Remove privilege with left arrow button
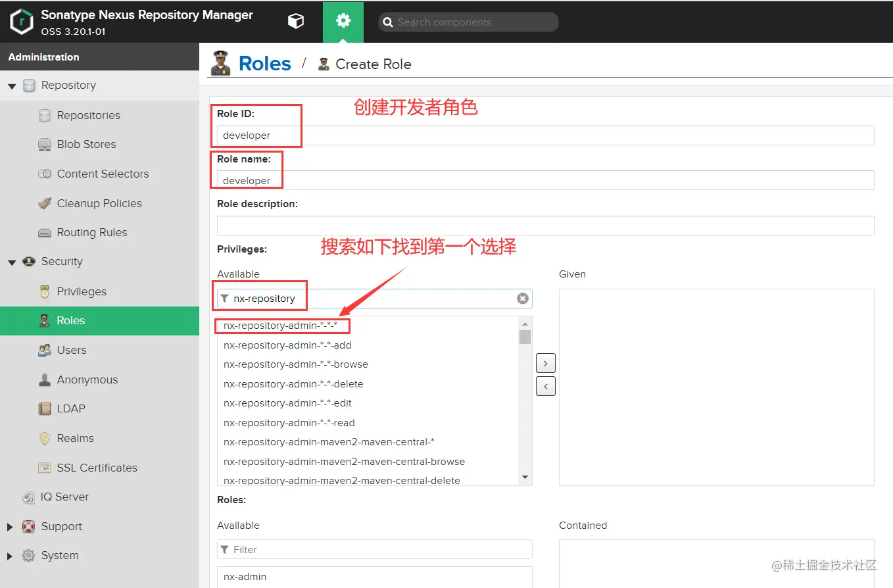Screen dimensions: 893x588 546,386
